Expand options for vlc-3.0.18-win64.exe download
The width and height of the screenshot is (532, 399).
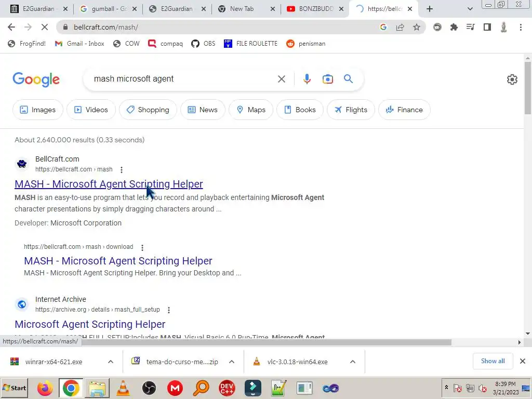[x=353, y=362]
